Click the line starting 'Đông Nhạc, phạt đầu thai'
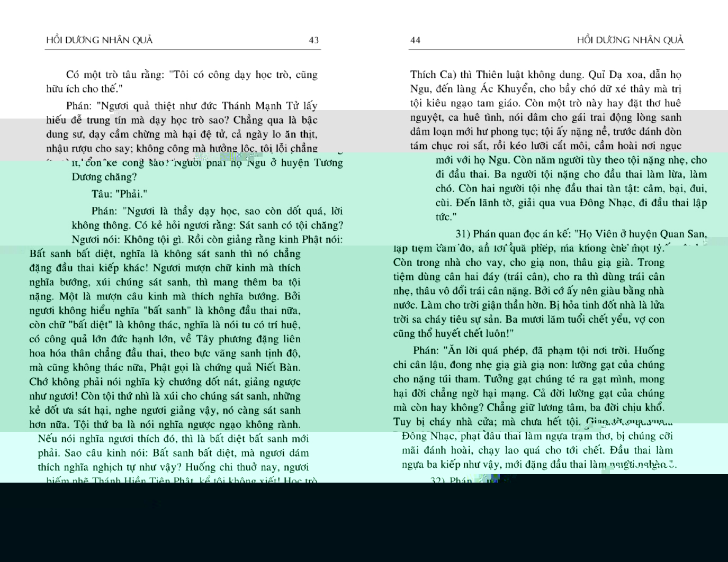Screen dimensions: 728x562 tap(537, 437)
